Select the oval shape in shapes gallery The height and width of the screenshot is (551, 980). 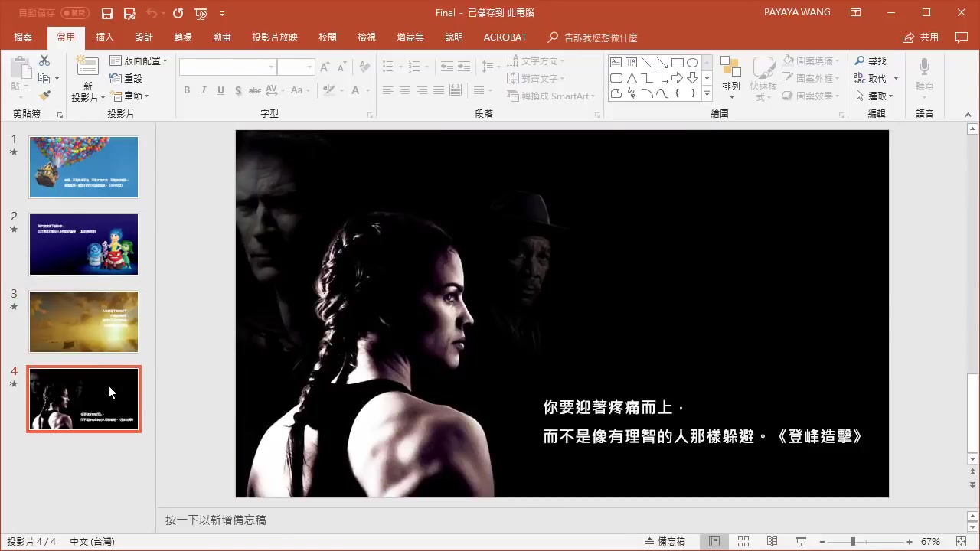click(693, 63)
